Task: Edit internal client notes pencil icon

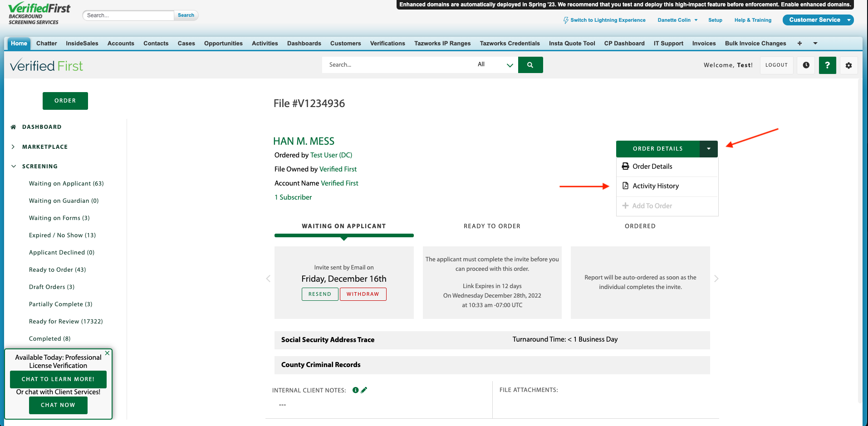Action: click(364, 390)
